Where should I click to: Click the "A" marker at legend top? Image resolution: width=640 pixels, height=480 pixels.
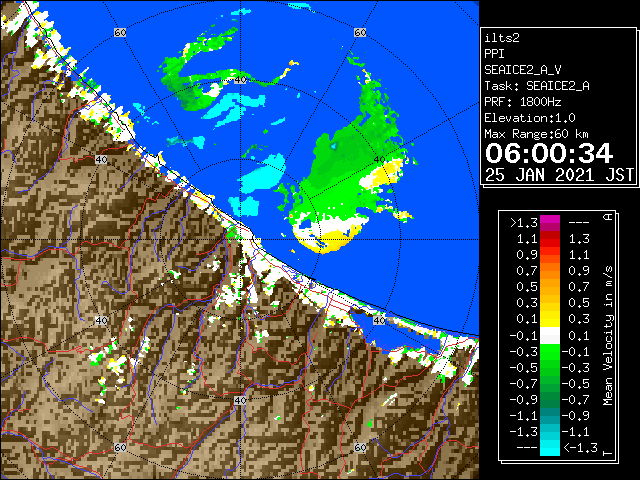[609, 217]
